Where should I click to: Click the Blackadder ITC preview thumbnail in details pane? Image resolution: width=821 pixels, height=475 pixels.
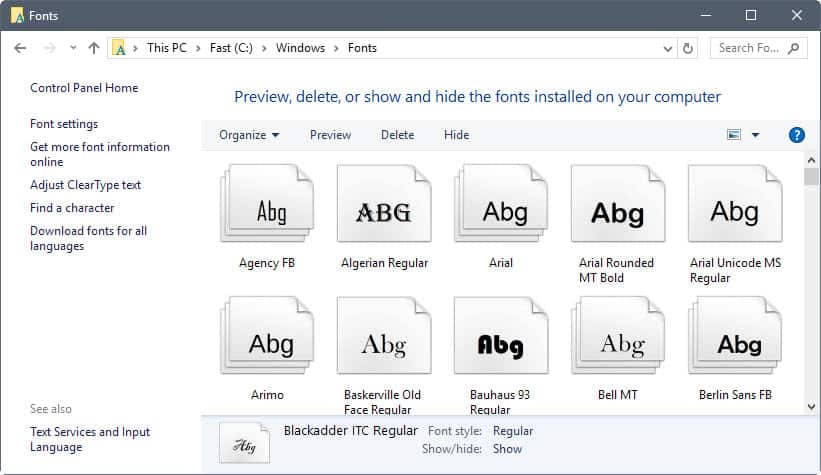[245, 443]
